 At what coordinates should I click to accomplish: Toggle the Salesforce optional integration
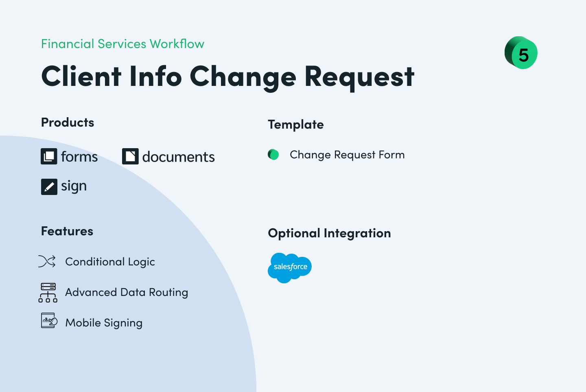[x=289, y=268]
